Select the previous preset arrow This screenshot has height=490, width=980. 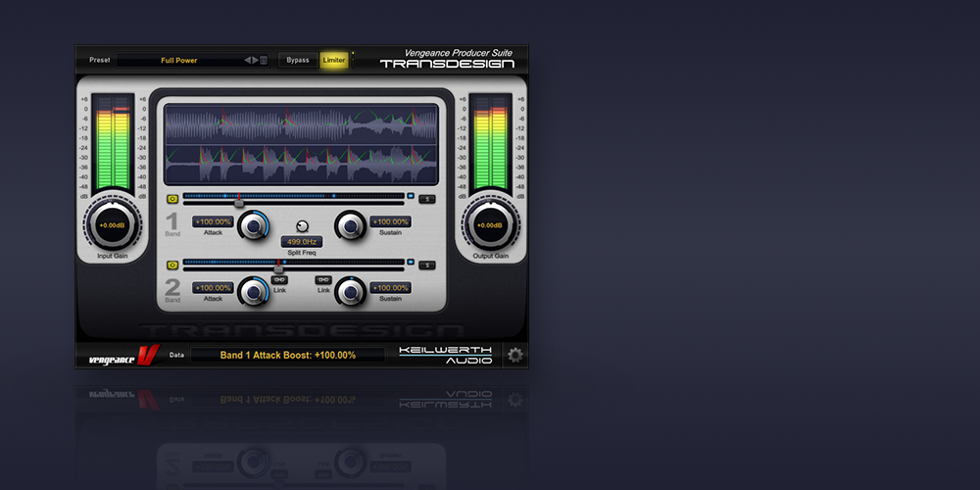coord(248,60)
